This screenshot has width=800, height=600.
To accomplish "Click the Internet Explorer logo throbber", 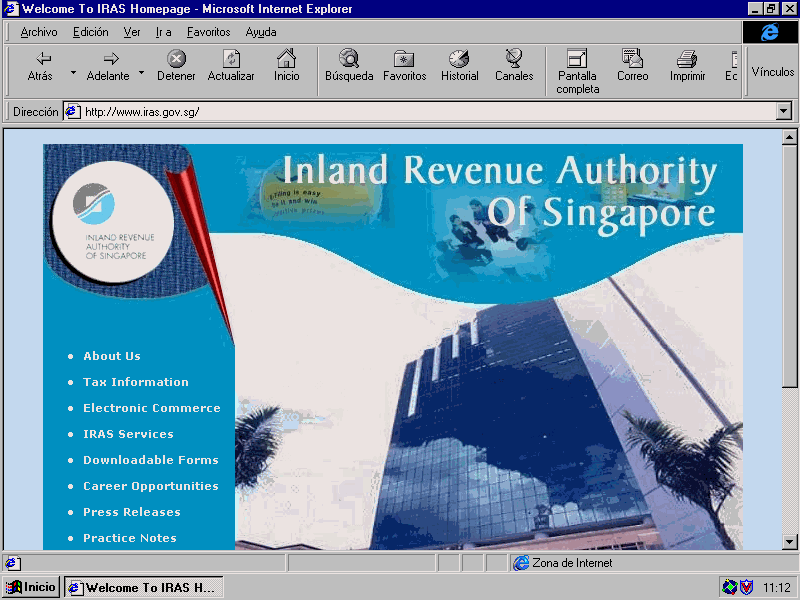I will [x=769, y=32].
